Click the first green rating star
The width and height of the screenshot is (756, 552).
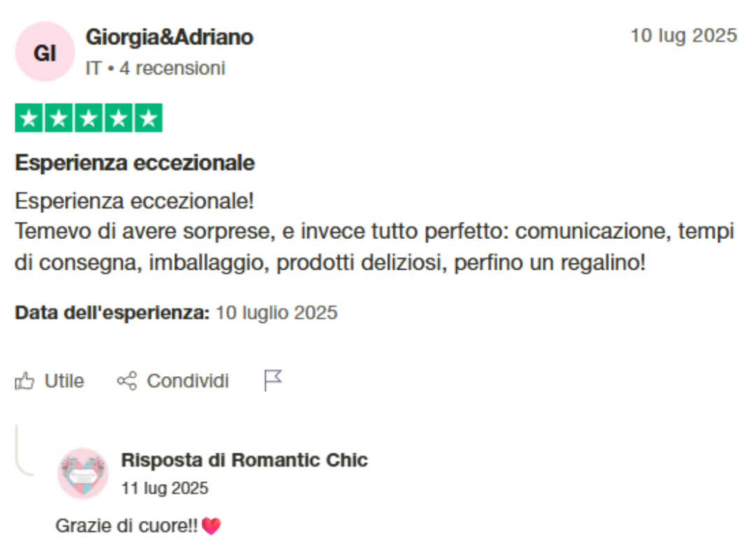tap(29, 118)
